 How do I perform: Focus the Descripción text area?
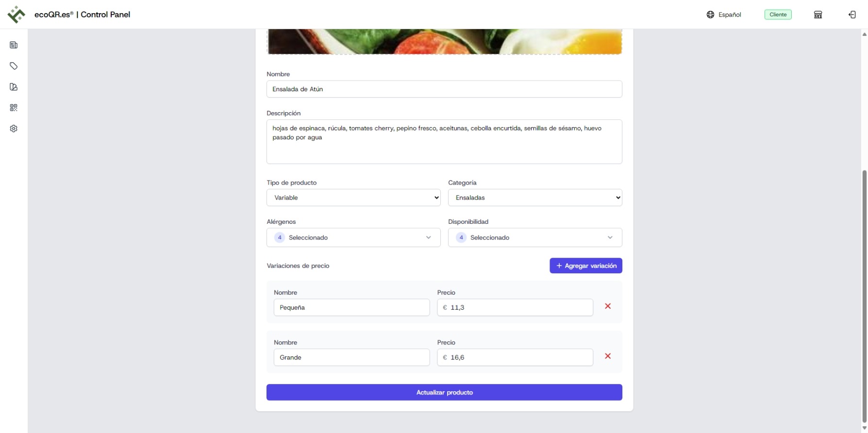tap(444, 142)
